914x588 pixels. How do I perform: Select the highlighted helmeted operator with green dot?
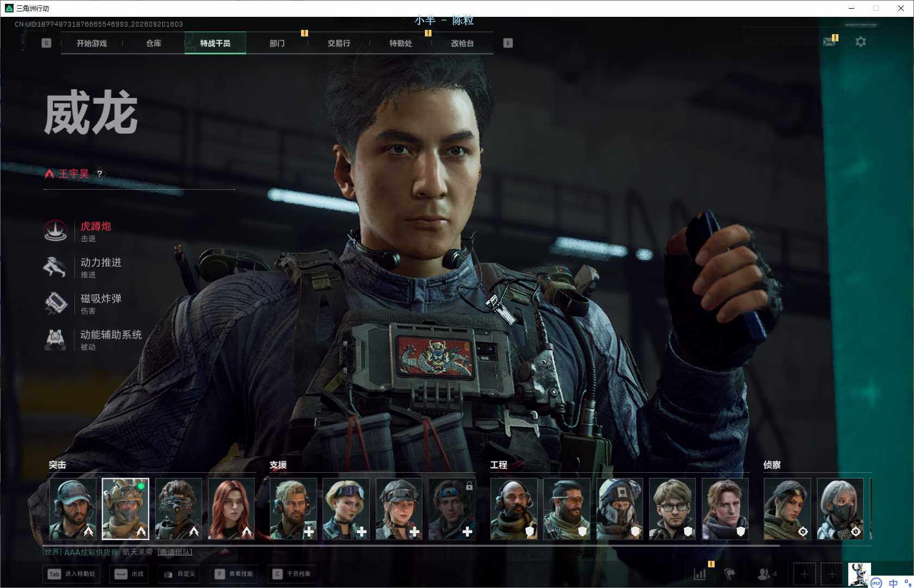[126, 509]
